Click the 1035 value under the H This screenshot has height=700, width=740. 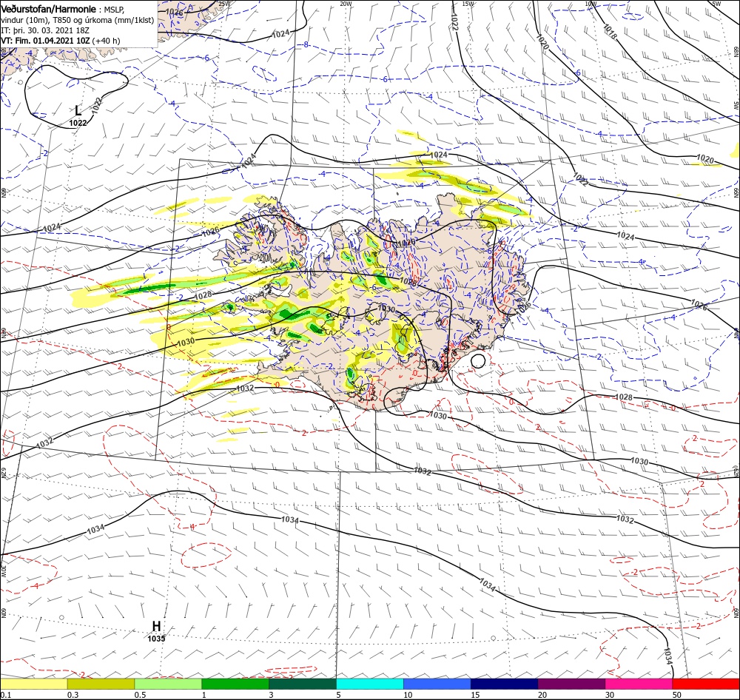point(156,639)
